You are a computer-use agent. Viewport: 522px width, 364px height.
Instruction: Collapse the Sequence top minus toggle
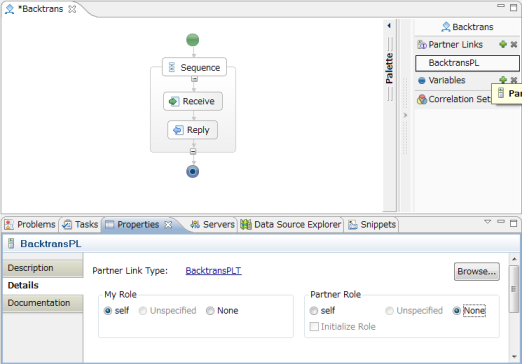click(x=194, y=79)
